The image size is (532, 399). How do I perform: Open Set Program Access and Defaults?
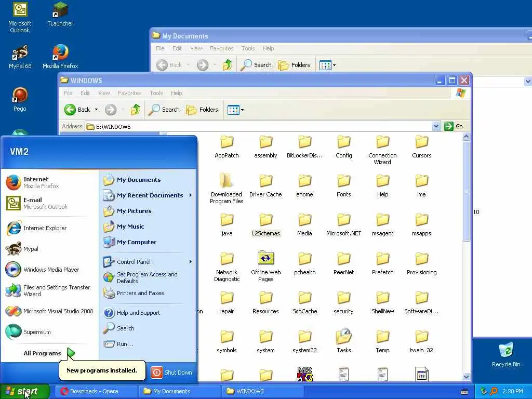(148, 277)
